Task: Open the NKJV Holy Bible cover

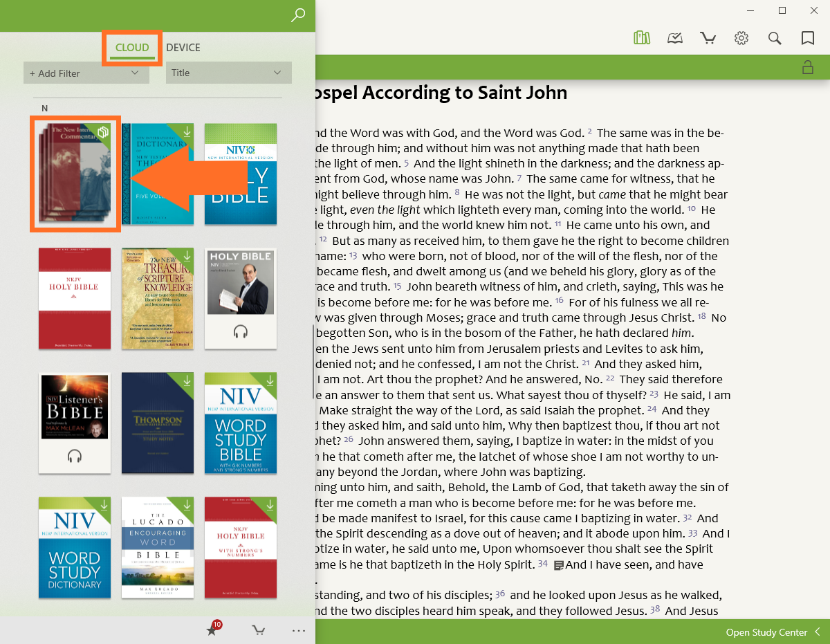Action: pos(75,298)
